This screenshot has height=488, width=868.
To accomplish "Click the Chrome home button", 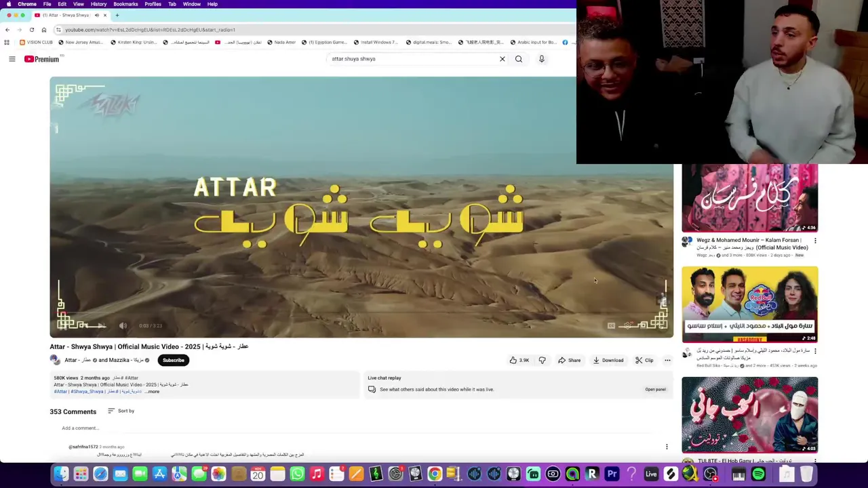I will (44, 30).
